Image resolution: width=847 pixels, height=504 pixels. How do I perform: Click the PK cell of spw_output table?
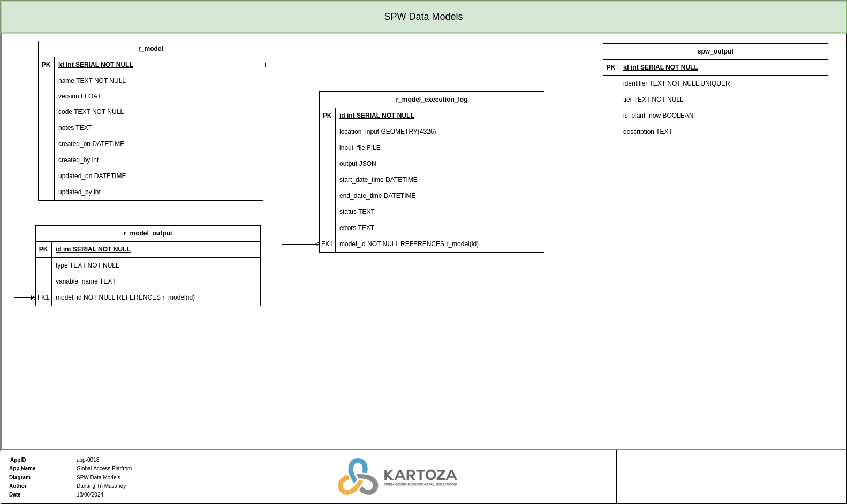pyautogui.click(x=611, y=67)
